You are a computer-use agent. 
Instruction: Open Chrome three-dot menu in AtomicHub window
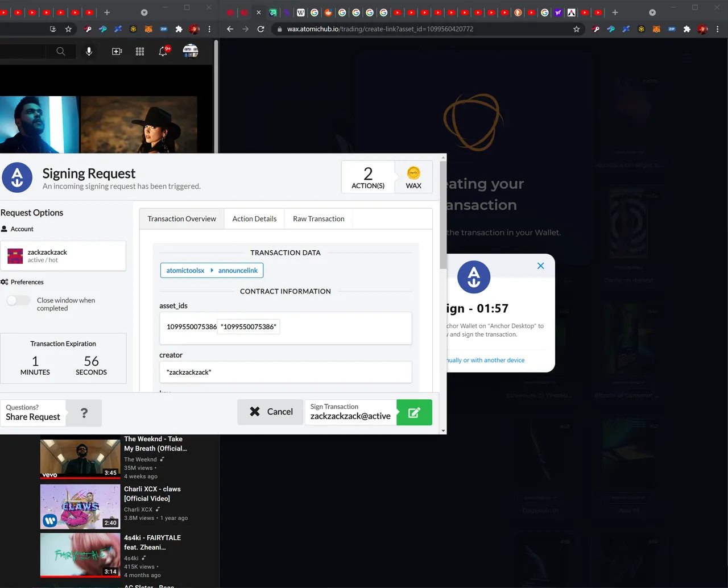click(718, 29)
